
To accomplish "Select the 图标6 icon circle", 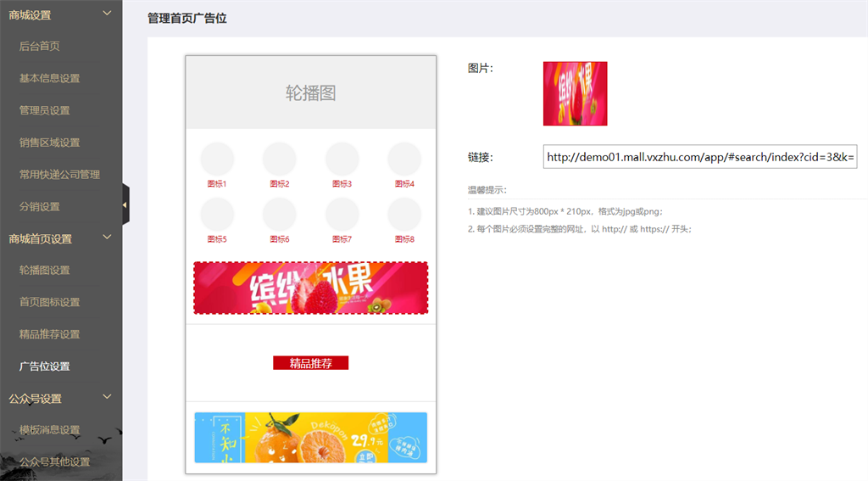I will [280, 215].
